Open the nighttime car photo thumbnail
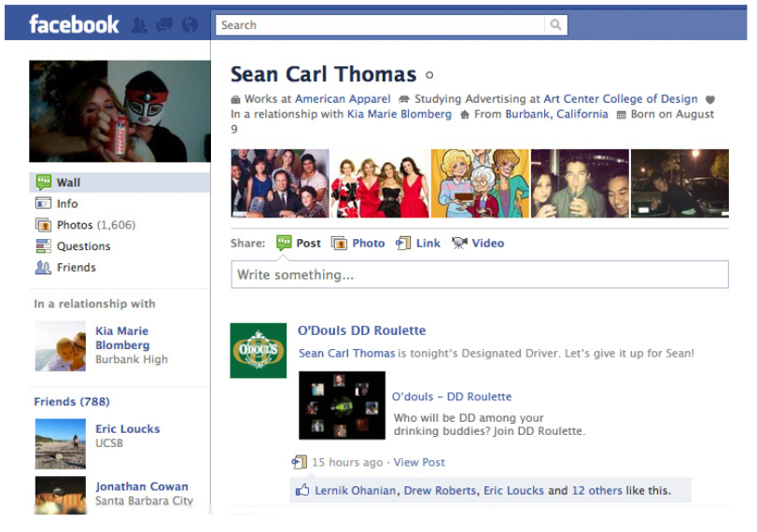This screenshot has width=757, height=532. click(x=680, y=184)
